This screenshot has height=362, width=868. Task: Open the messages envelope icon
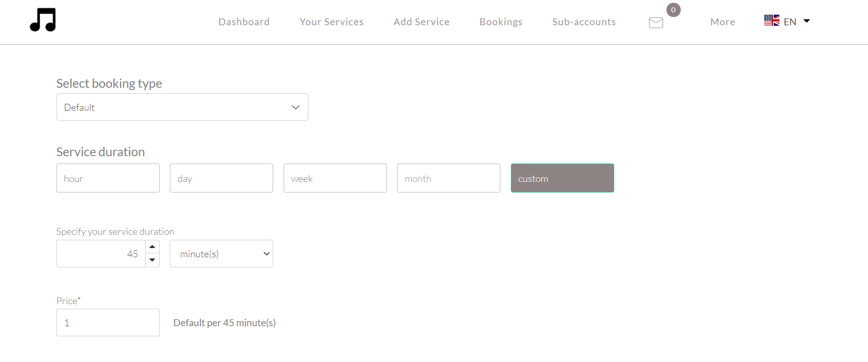coord(656,23)
